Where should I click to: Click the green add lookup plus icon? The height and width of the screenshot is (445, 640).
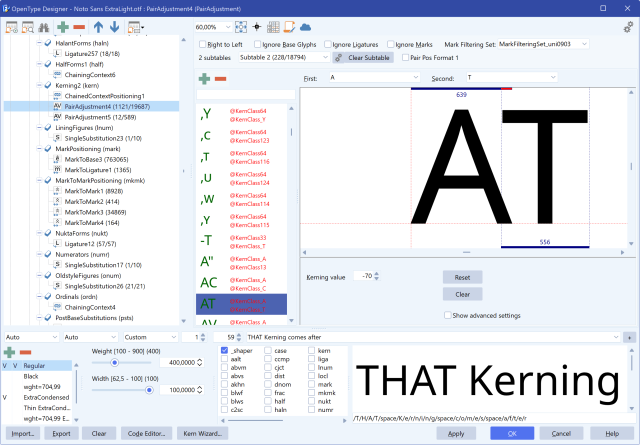[63, 27]
